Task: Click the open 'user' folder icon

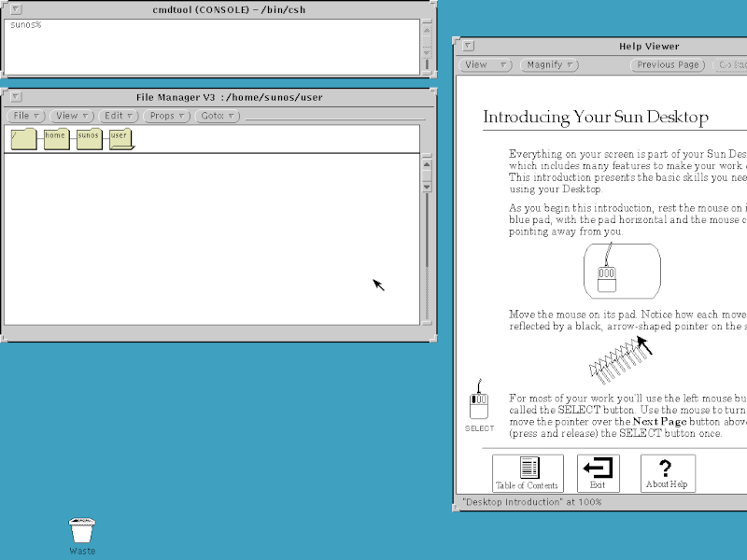Action: pos(120,139)
